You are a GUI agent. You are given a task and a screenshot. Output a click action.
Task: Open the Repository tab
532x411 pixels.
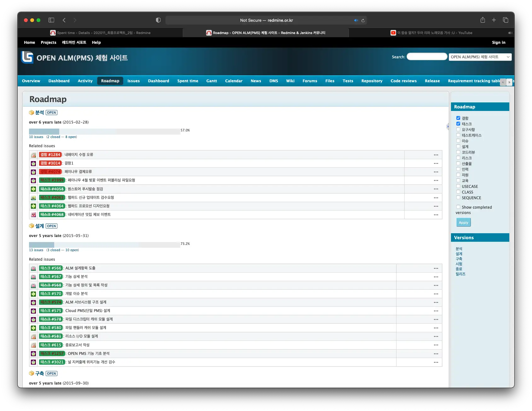372,81
